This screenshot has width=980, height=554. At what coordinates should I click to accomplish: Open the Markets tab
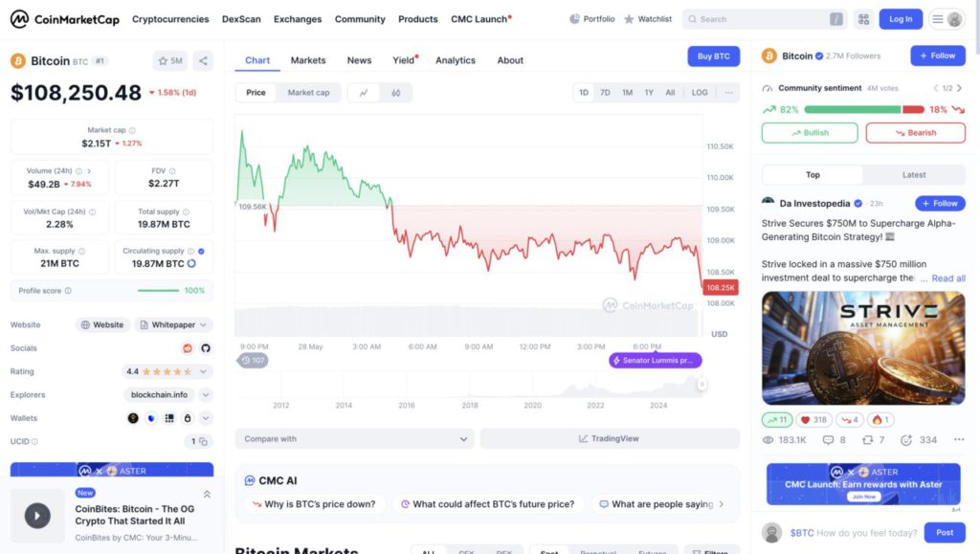[308, 60]
